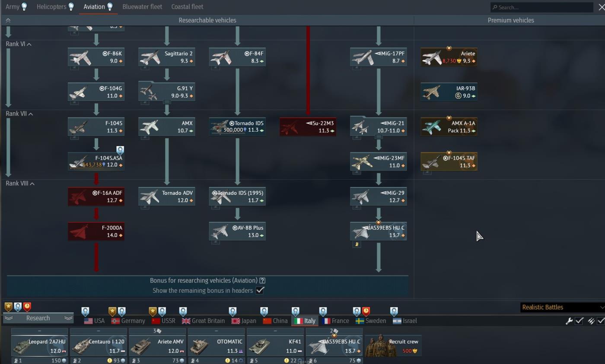
Task: Click the bulb icon above Israel
Action: pyautogui.click(x=394, y=311)
